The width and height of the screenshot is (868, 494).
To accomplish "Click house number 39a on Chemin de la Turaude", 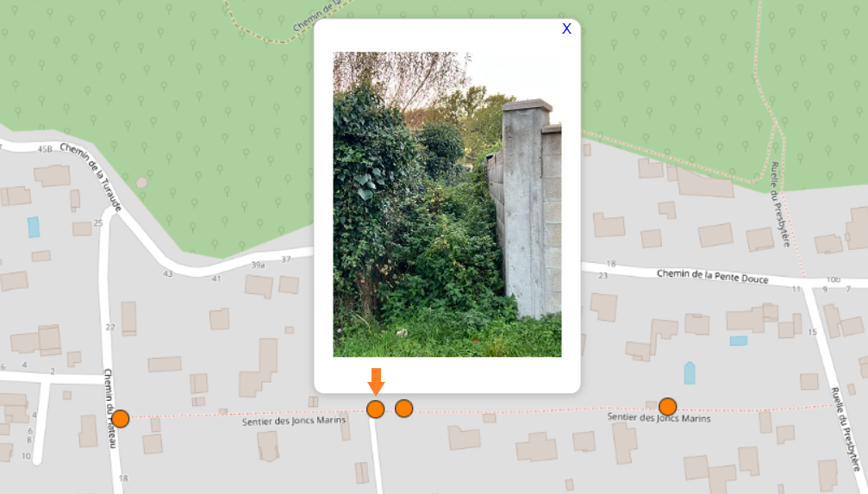I will 258,266.
